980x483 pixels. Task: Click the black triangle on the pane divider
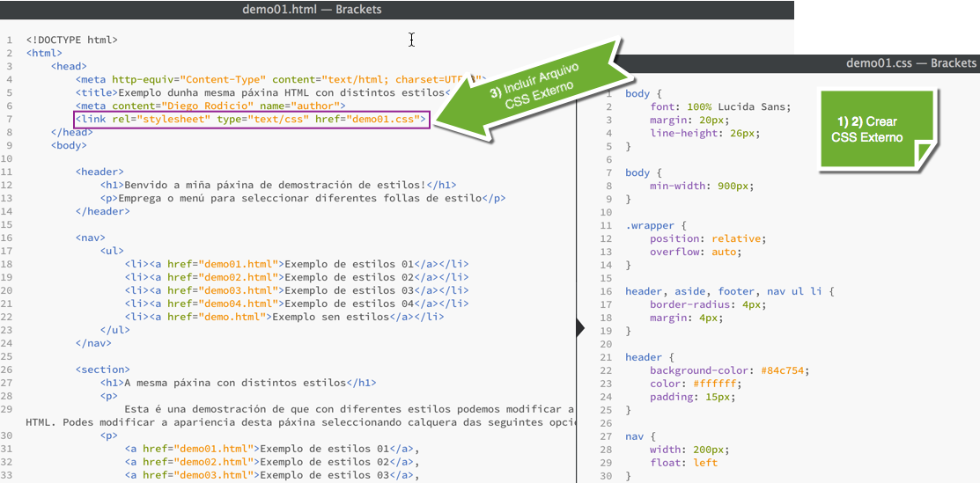[580, 328]
